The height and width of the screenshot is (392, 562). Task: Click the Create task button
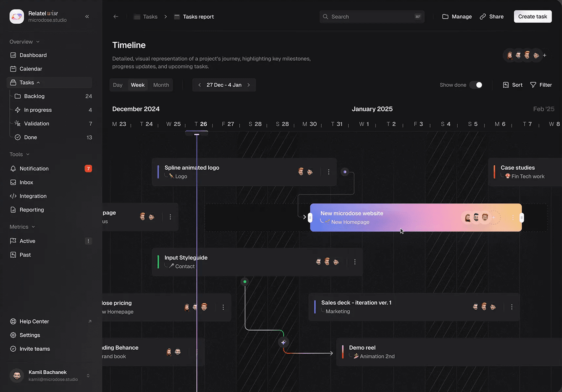(532, 16)
